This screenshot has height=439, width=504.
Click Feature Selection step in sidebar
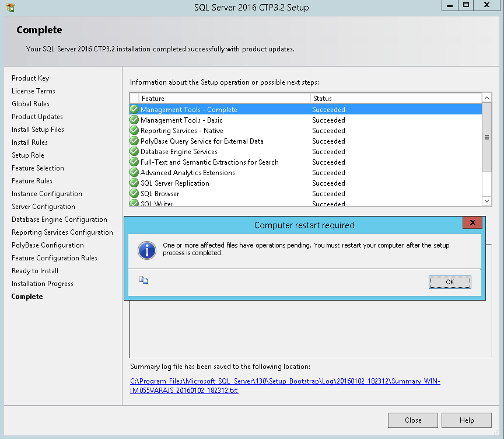(x=38, y=168)
